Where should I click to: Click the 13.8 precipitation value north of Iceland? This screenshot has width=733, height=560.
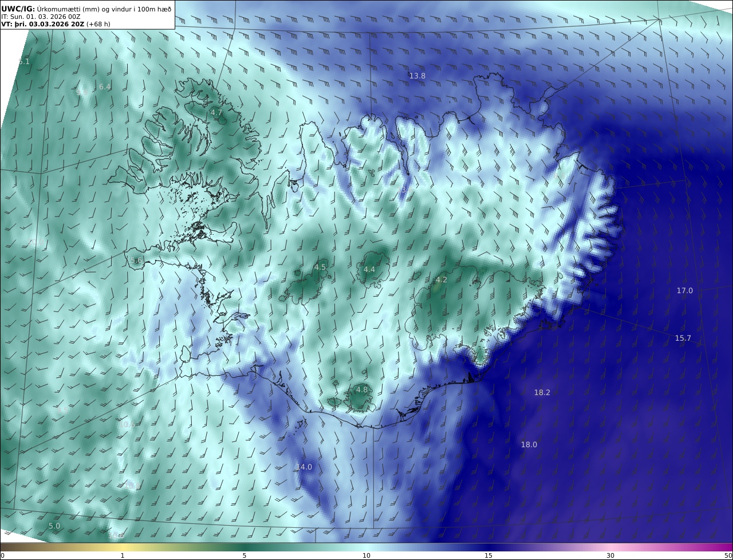417,76
